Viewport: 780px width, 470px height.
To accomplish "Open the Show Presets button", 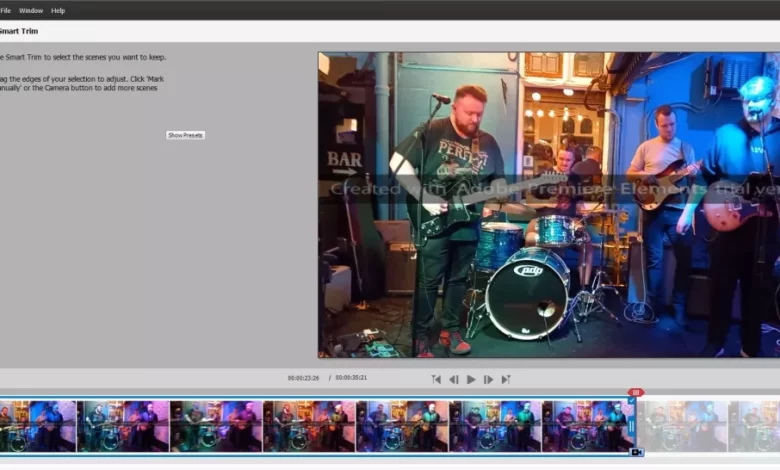I will click(x=185, y=135).
